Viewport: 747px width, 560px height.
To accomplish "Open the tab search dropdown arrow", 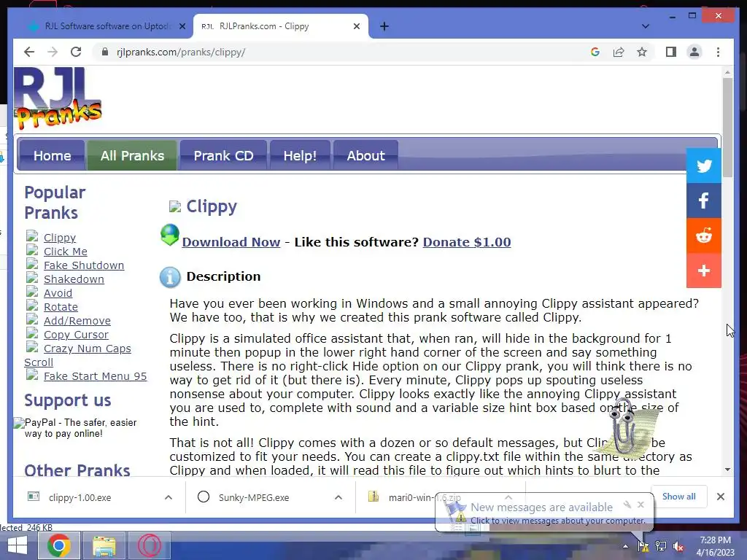I will 646,26.
